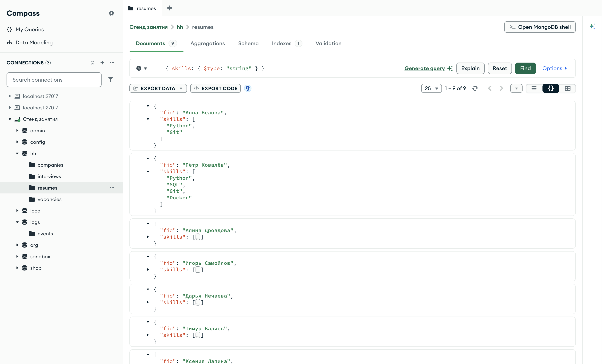The height and width of the screenshot is (364, 602).
Task: Click the Explain button
Action: point(470,68)
